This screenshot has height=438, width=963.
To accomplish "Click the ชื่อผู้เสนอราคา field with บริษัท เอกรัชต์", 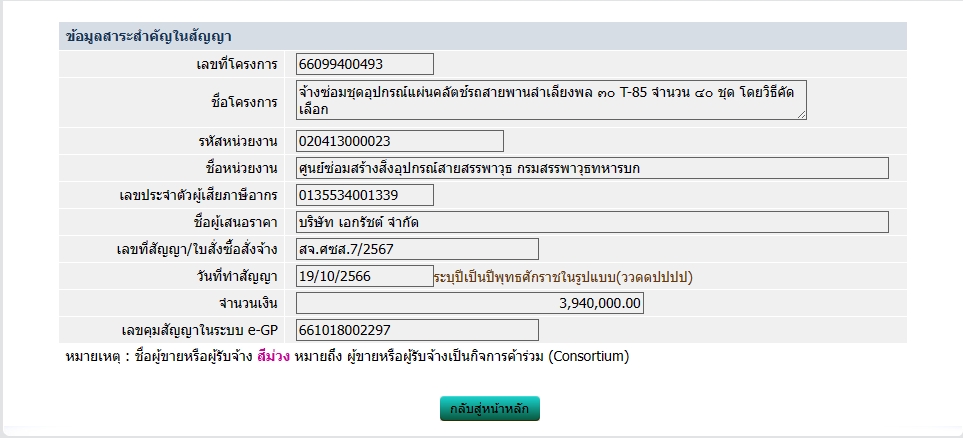I will pos(592,222).
